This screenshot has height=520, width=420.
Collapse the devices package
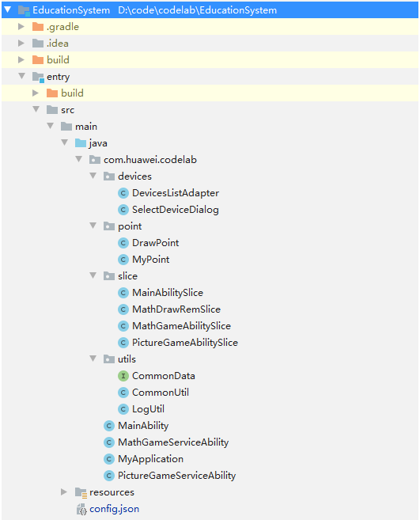[93, 176]
